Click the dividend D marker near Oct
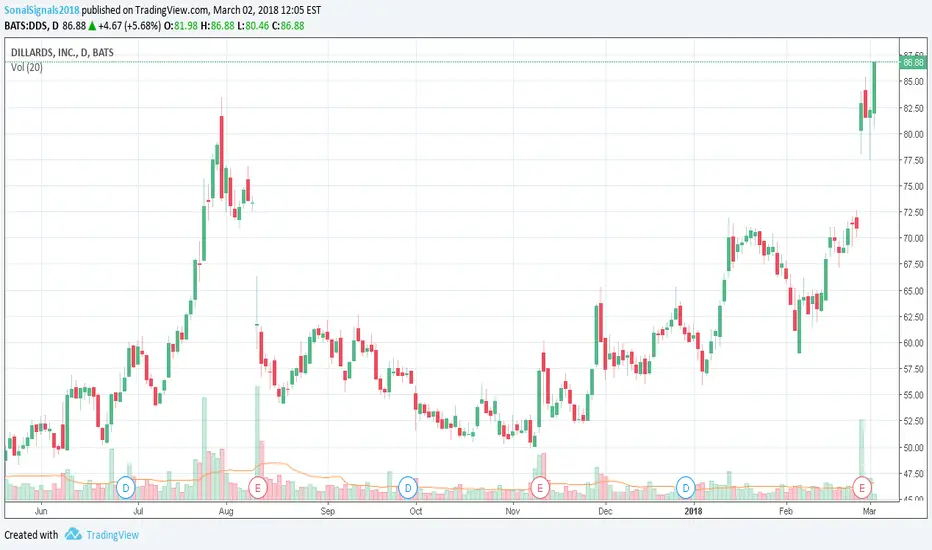This screenshot has height=550, width=932. point(408,488)
